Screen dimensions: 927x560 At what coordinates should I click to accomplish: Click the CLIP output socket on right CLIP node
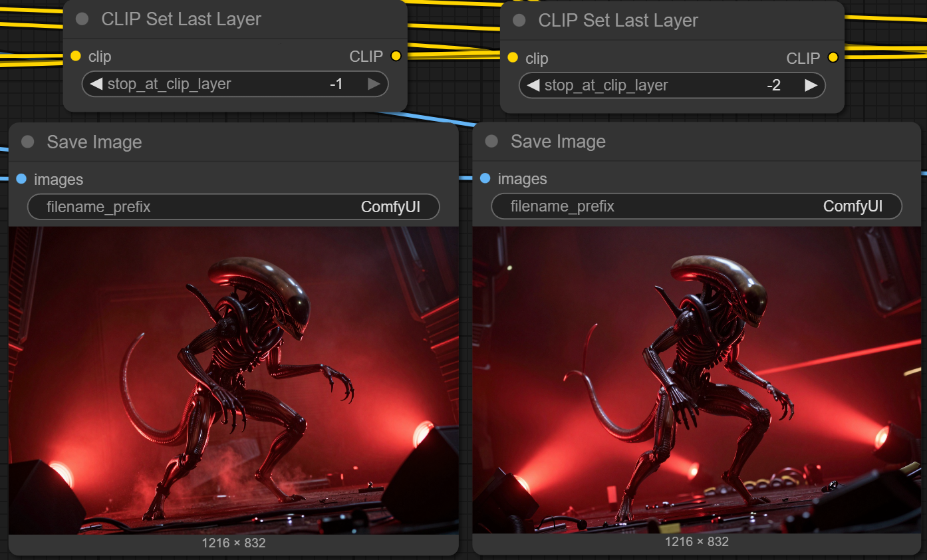point(833,58)
